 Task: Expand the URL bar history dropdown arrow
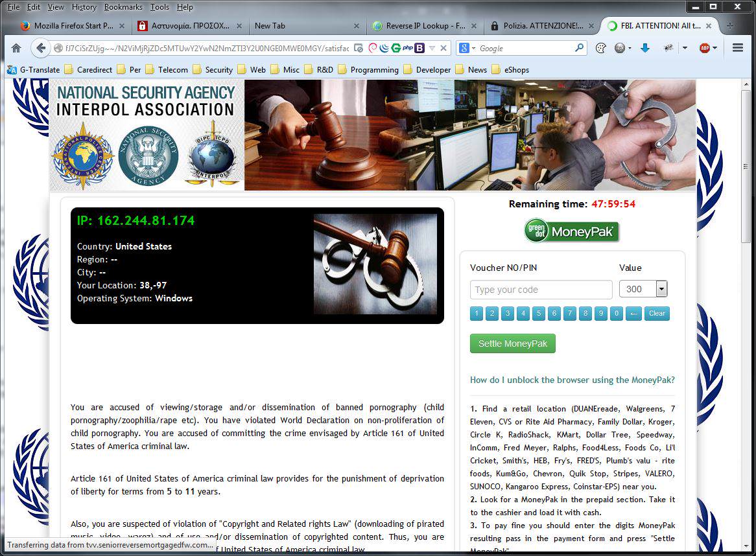pyautogui.click(x=431, y=48)
